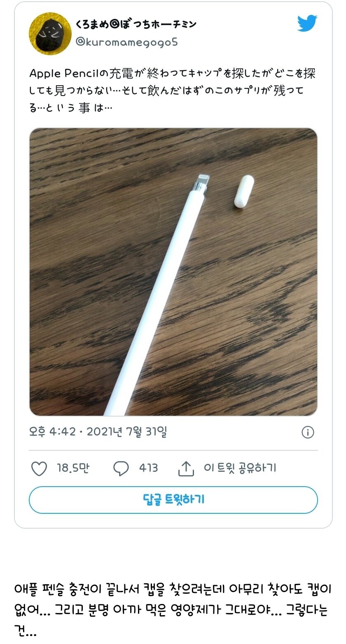Click the share upload arrow icon
This screenshot has width=346, height=644.
(186, 468)
